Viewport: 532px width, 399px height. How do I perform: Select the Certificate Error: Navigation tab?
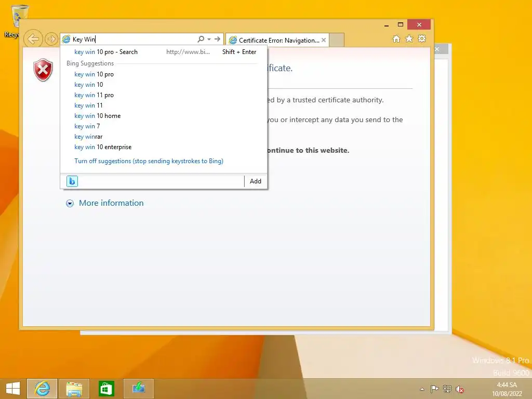[277, 40]
